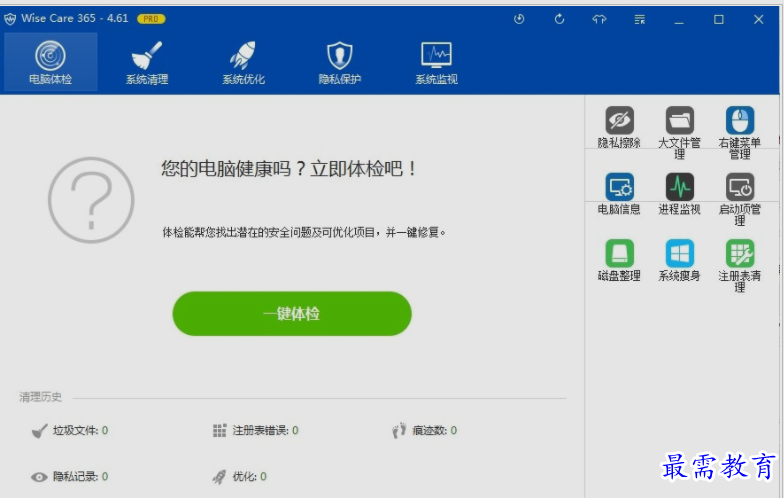Click the question mark status circle
Screen dimensions: 784x498
pyautogui.click(x=91, y=200)
